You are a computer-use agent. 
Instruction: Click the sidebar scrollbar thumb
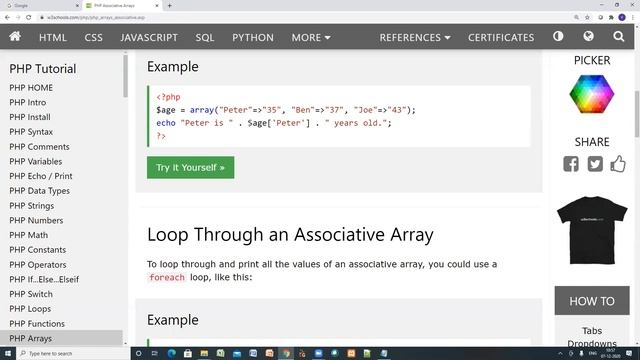click(125, 76)
